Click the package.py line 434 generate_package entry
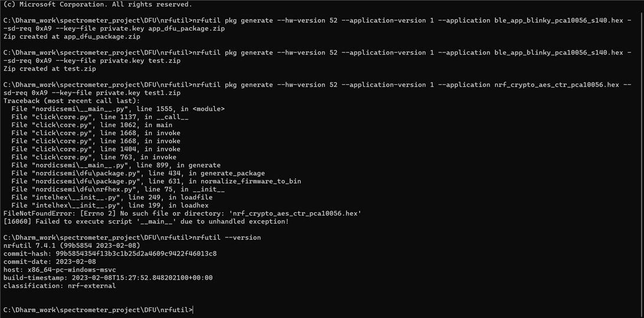The image size is (644, 318). click(x=139, y=173)
